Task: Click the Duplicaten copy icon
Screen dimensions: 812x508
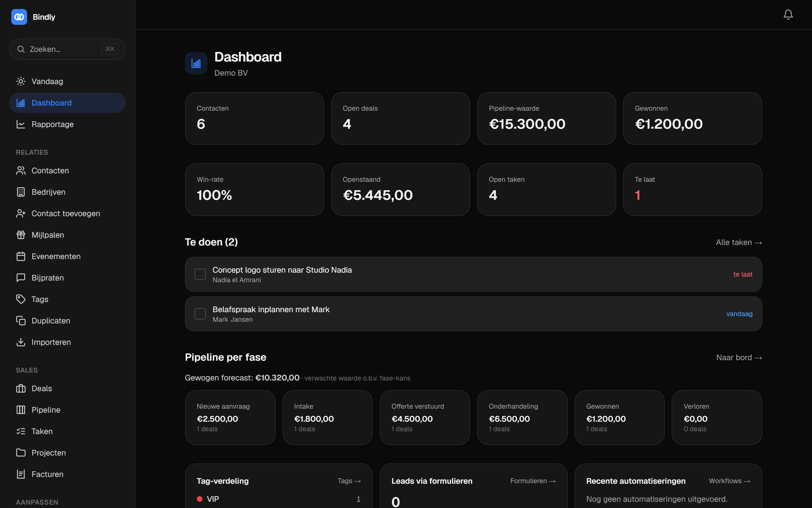Action: [21, 321]
